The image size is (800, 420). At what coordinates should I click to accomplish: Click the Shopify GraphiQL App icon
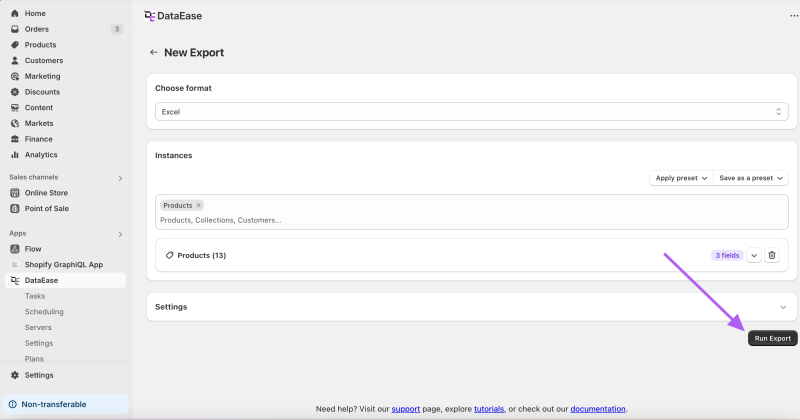coord(15,264)
